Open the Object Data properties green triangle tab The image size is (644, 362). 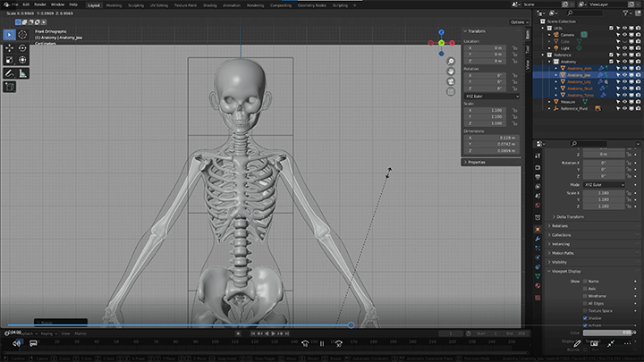point(538,276)
